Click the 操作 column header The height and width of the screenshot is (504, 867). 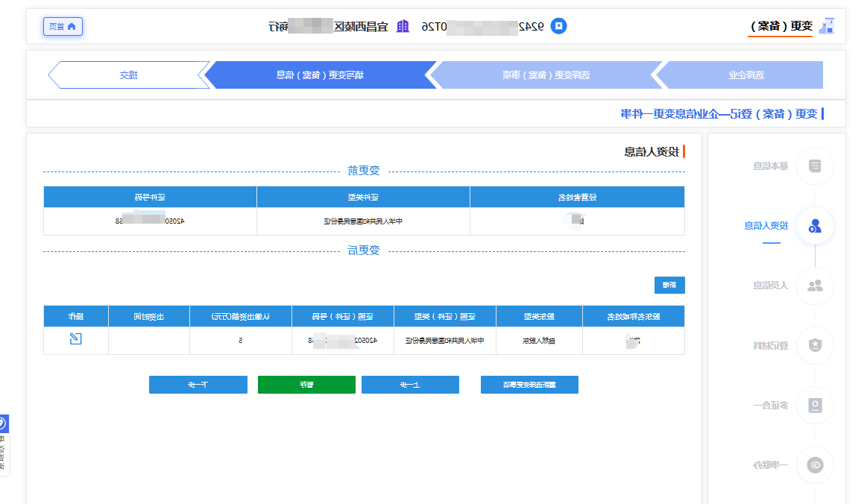pos(76,316)
